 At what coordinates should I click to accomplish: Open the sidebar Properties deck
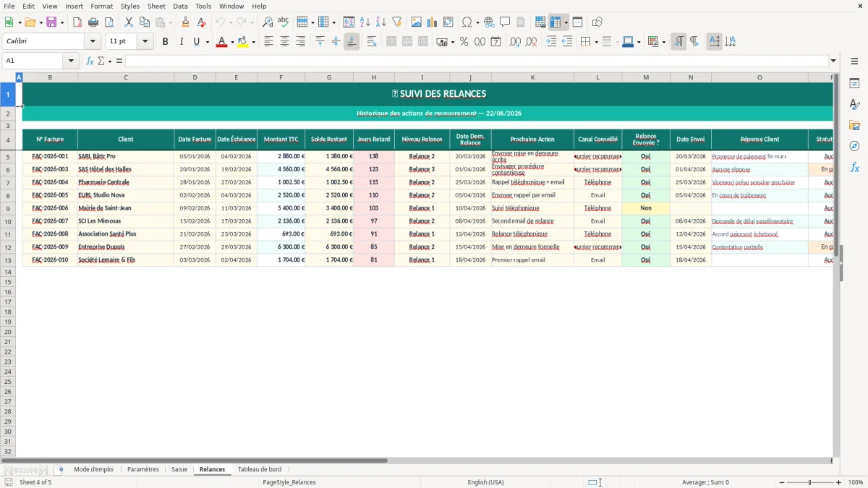click(x=854, y=84)
